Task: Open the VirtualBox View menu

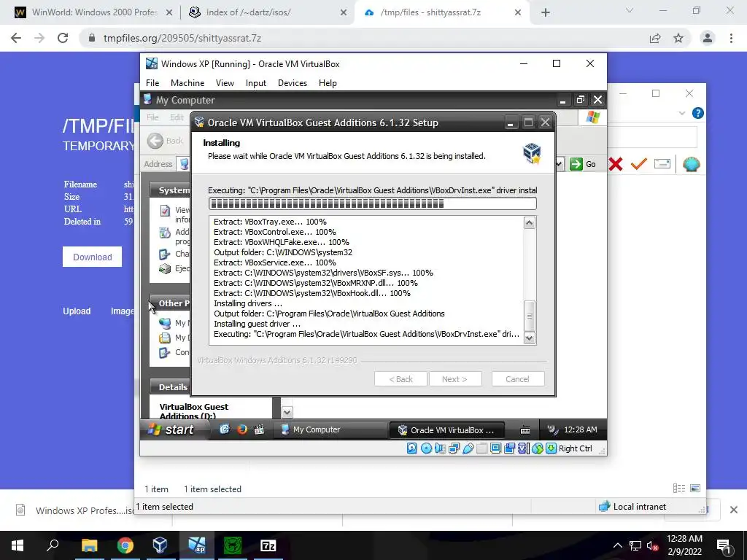Action: click(225, 83)
